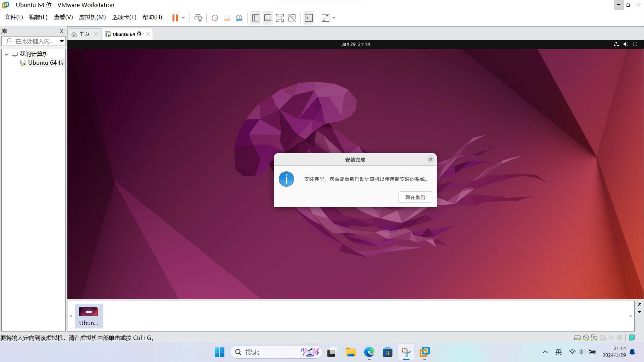Switch to Unity mode

(292, 18)
